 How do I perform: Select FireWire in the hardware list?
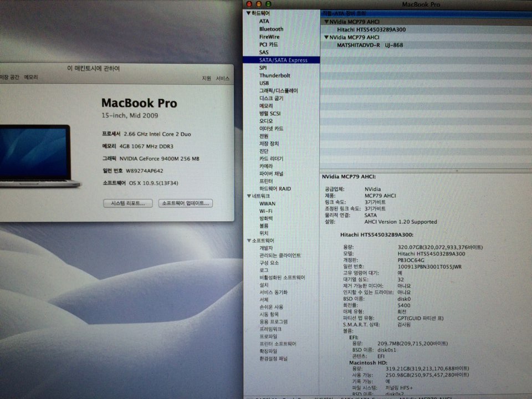point(269,37)
